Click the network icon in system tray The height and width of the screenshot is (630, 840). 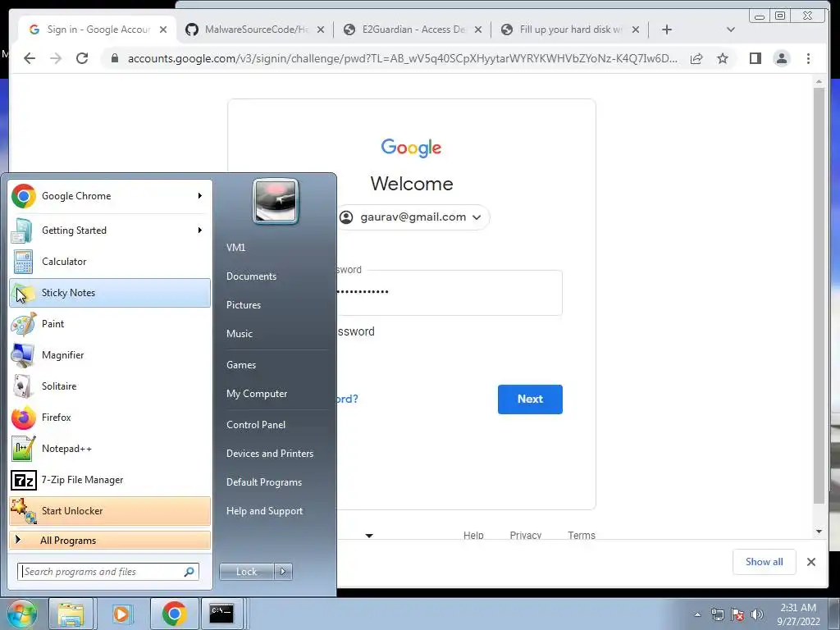[717, 614]
